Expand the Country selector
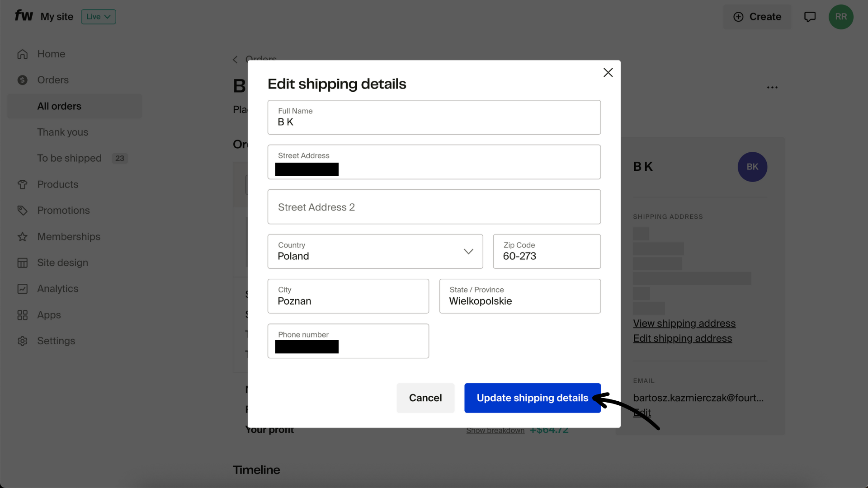The height and width of the screenshot is (488, 868). 468,251
